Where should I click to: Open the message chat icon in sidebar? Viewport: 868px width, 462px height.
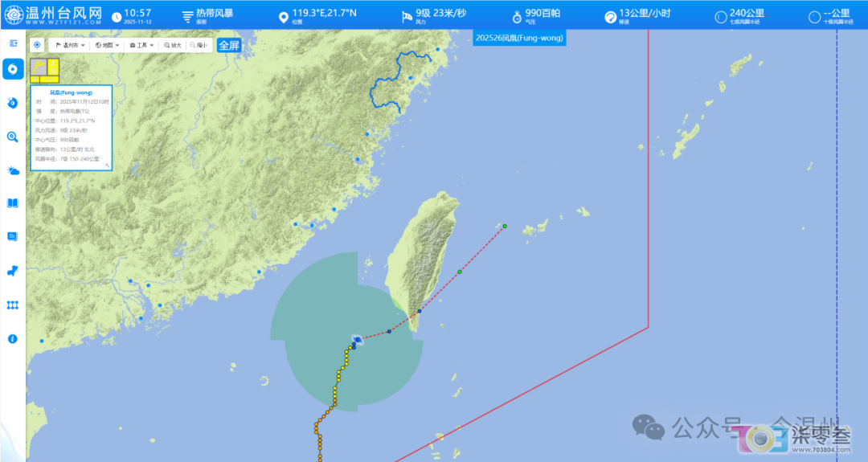13,237
